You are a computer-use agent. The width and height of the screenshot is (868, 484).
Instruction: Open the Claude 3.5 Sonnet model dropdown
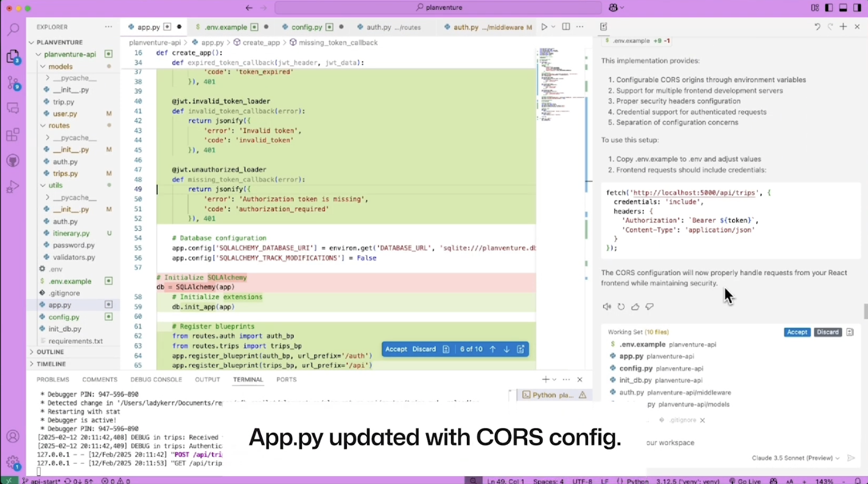pos(796,458)
